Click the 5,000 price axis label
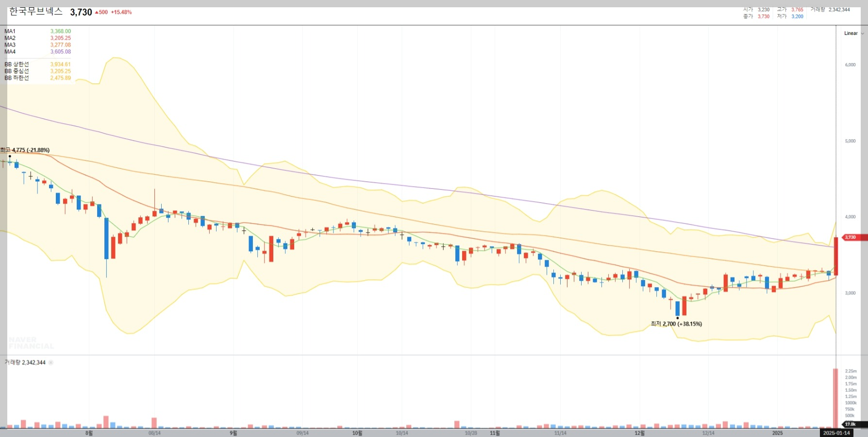The image size is (868, 437). (850, 141)
